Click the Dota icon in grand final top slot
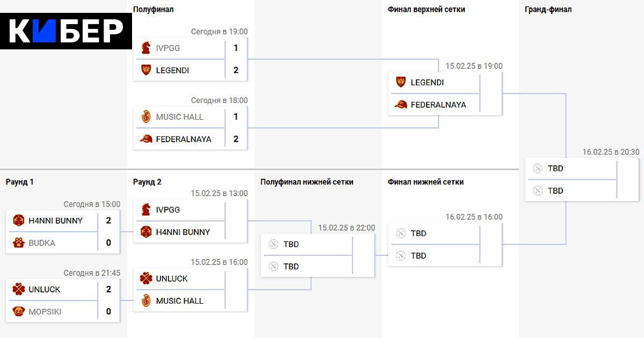This screenshot has width=644, height=338. 538,168
